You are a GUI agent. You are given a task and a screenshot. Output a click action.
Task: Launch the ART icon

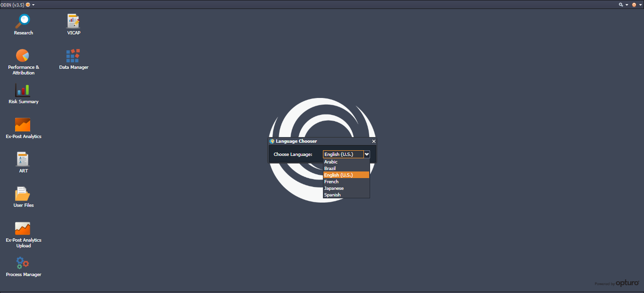click(x=23, y=159)
